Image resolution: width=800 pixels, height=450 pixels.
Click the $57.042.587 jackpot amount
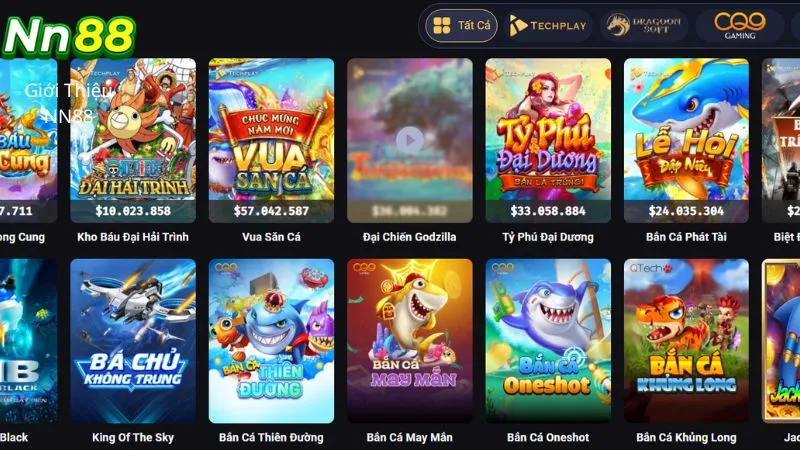(x=271, y=211)
